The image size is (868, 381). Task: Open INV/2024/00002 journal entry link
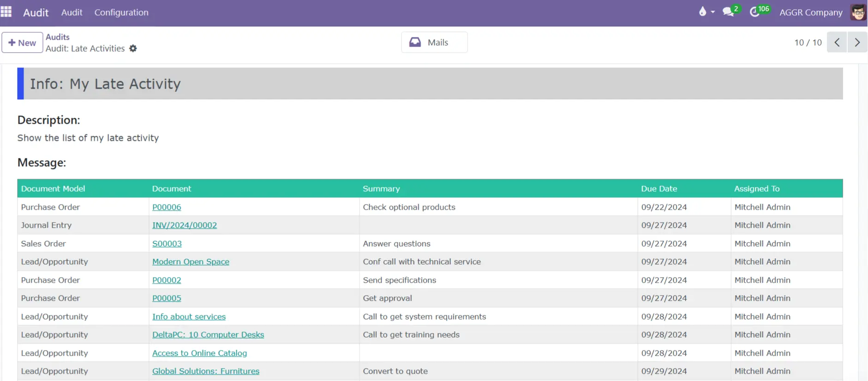tap(185, 225)
